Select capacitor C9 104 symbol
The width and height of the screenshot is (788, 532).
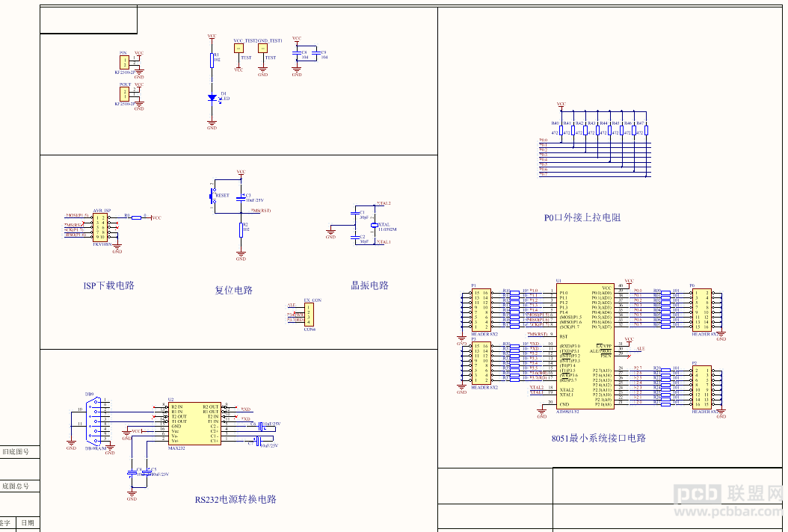315,54
